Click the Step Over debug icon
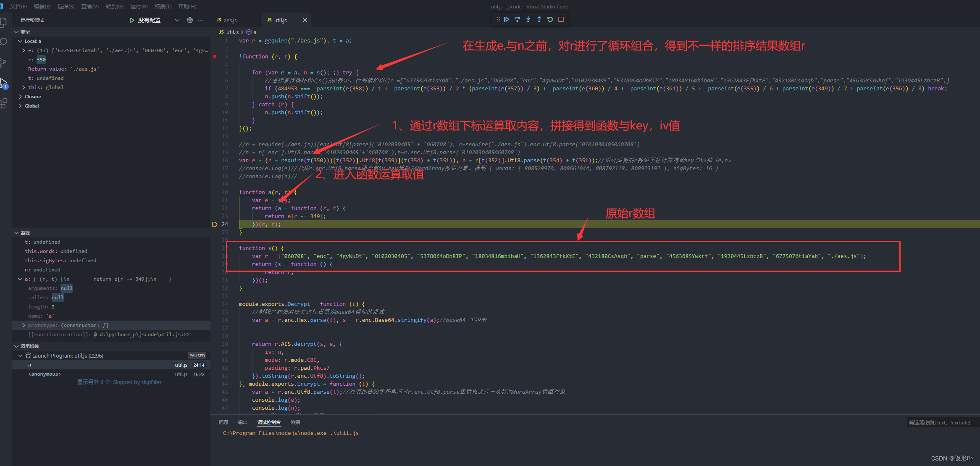This screenshot has height=466, width=980. [x=518, y=19]
